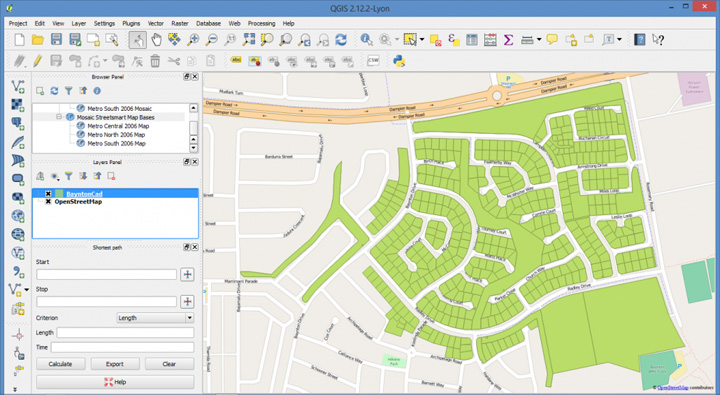
Task: Open the Raster menu
Action: (x=180, y=23)
